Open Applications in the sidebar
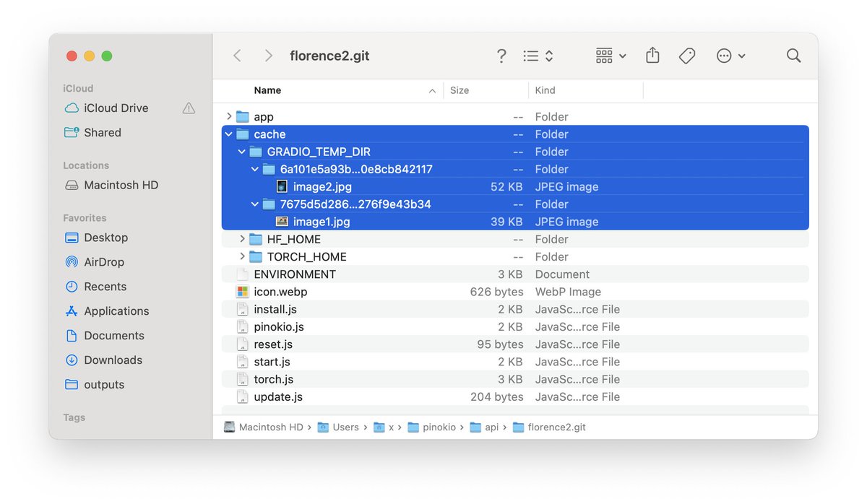 click(x=116, y=311)
